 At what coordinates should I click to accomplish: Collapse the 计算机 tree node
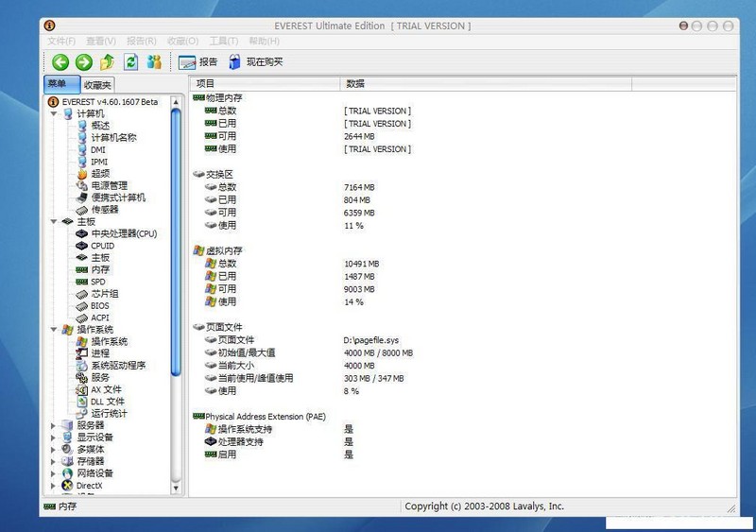point(54,113)
